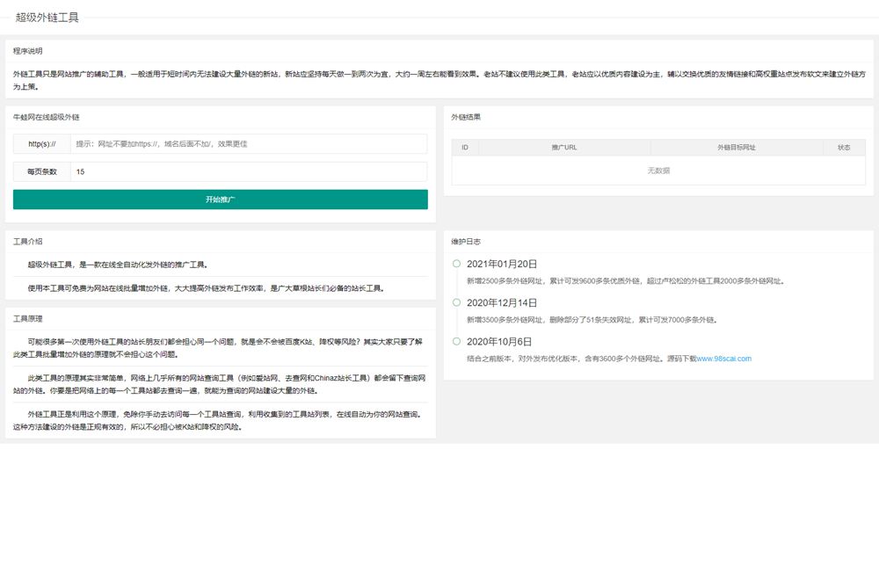Click the URL input field with placeholder hint
This screenshot has height=588, width=879.
(246, 142)
